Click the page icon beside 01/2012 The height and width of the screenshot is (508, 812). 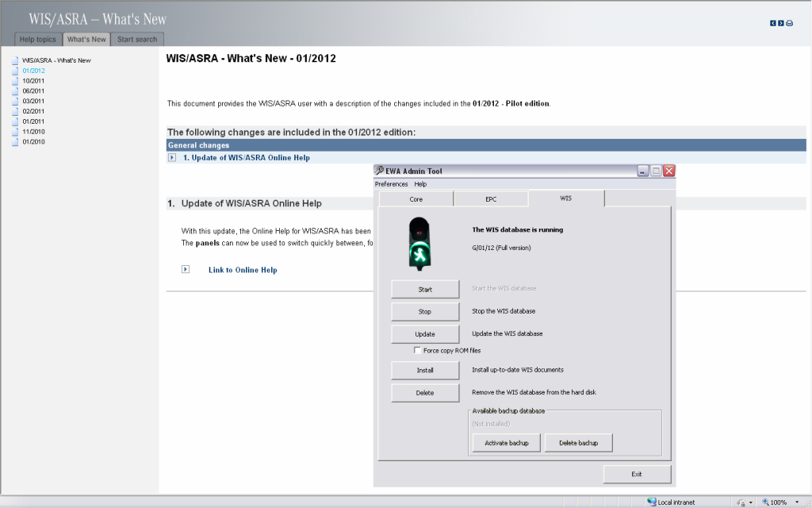click(15, 71)
